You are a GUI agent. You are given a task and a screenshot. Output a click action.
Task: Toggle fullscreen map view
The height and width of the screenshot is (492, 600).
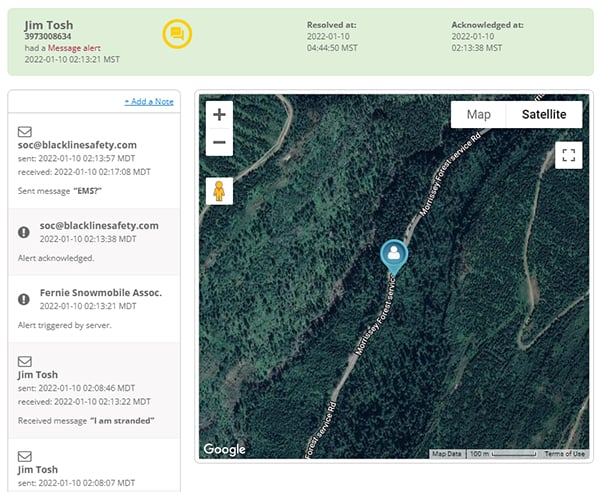tap(569, 155)
